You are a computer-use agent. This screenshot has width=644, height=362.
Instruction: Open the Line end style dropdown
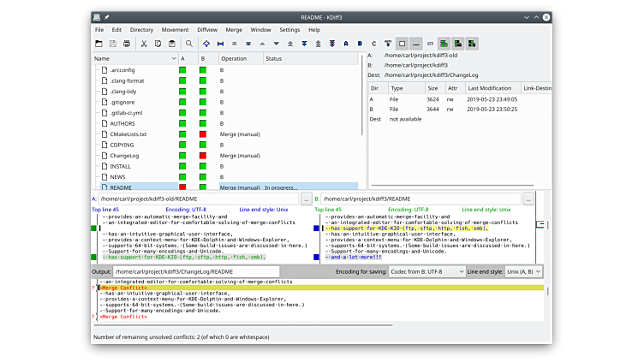(522, 271)
